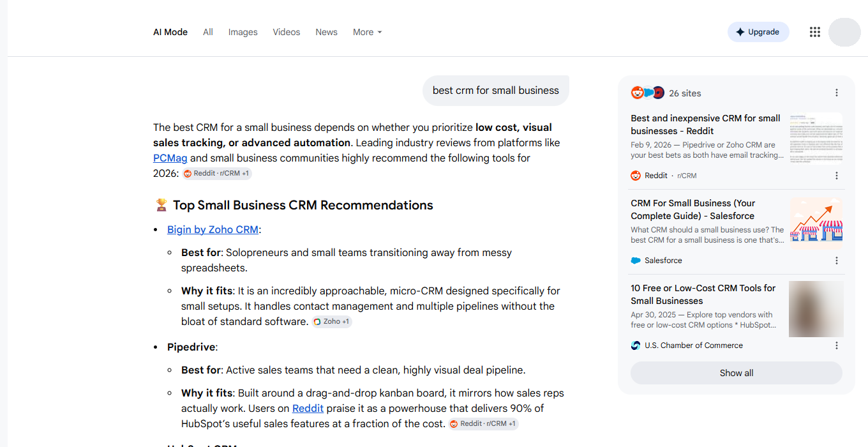This screenshot has width=868, height=447.
Task: Switch to the All results tab
Action: (208, 32)
